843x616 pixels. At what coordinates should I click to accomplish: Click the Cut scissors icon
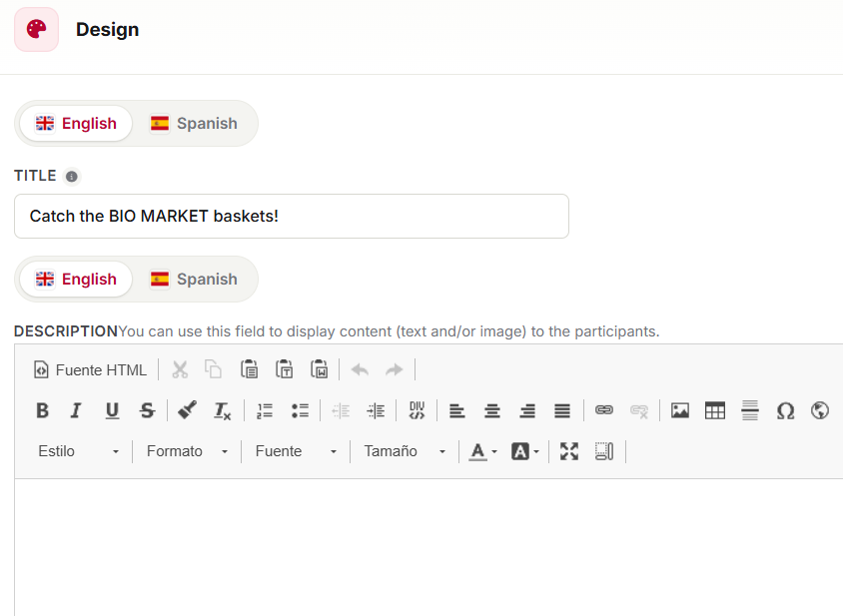pyautogui.click(x=180, y=370)
